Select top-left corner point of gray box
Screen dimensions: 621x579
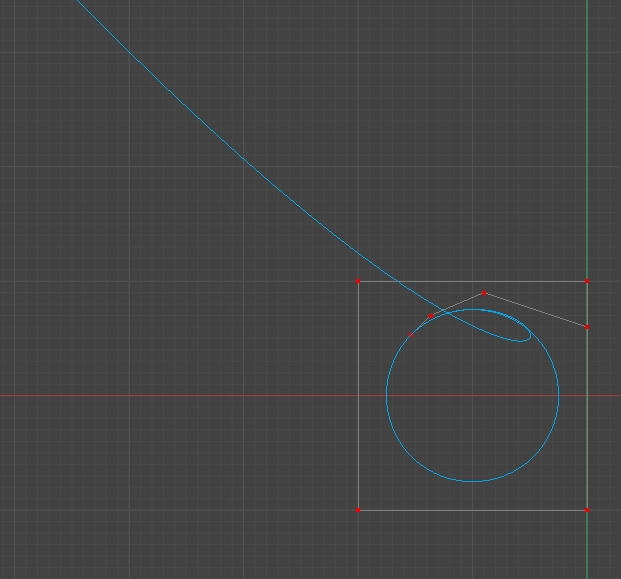click(x=358, y=282)
